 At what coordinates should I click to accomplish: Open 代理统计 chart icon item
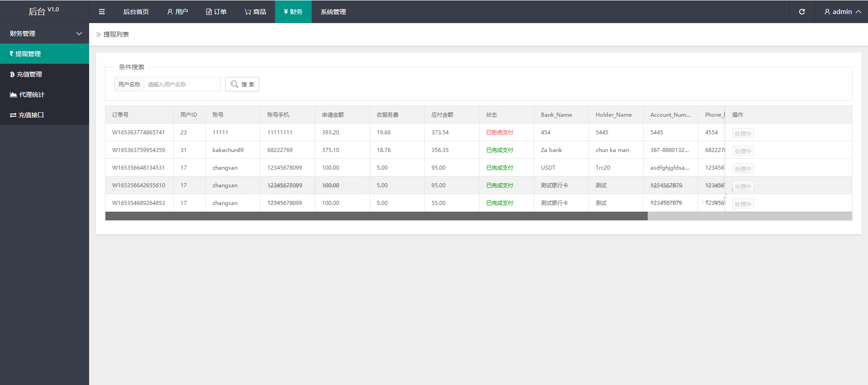point(44,95)
